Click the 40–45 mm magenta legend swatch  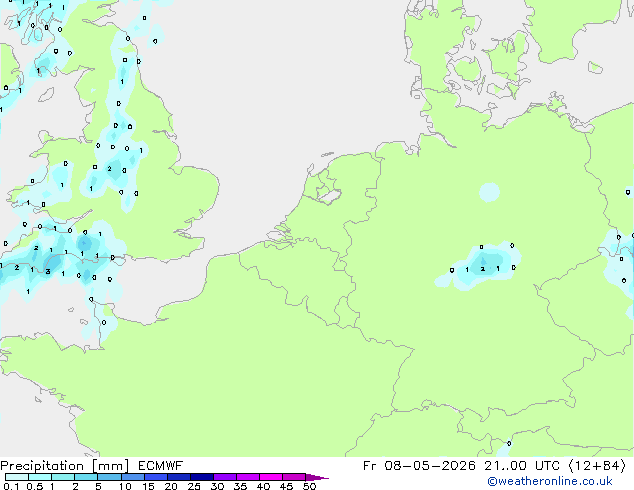coord(271,477)
